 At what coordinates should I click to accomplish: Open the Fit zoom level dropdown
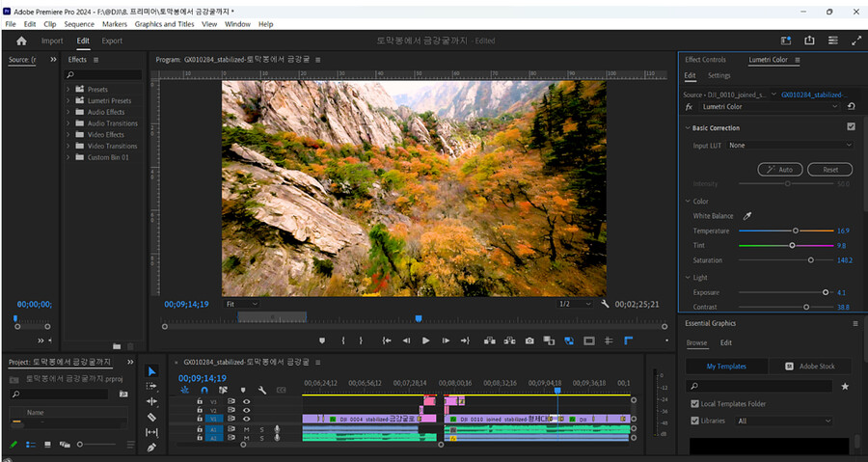pyautogui.click(x=239, y=304)
